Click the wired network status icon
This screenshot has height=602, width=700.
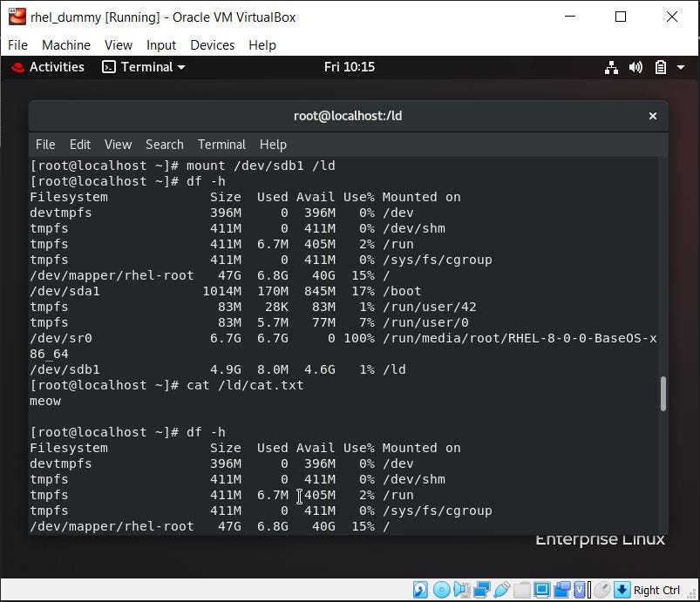(x=611, y=67)
